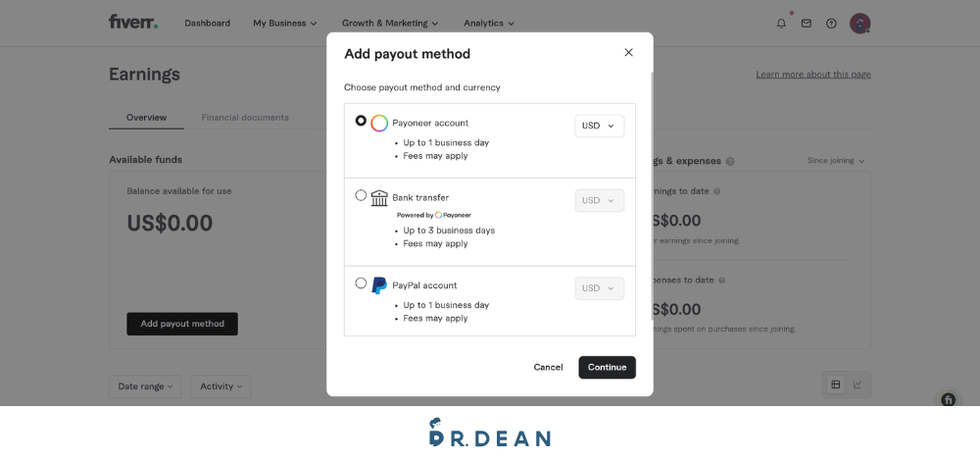Open the messages envelope icon
This screenshot has width=980, height=461.
coord(807,24)
